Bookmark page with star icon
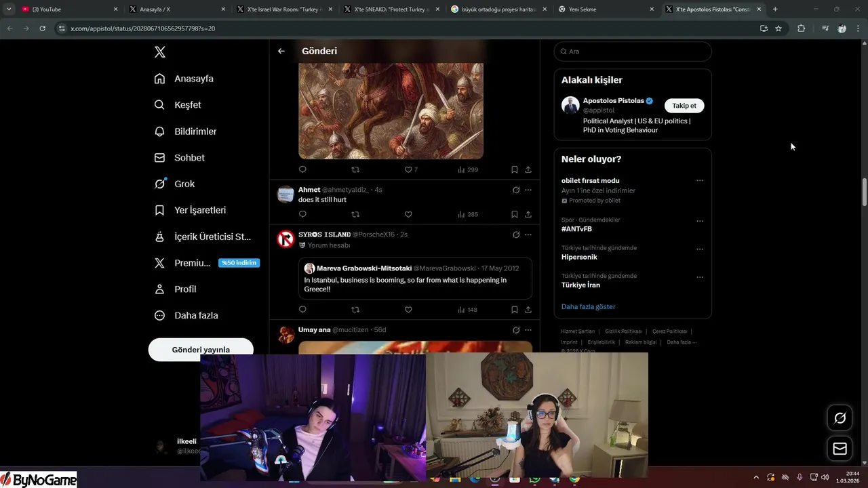 pos(778,28)
